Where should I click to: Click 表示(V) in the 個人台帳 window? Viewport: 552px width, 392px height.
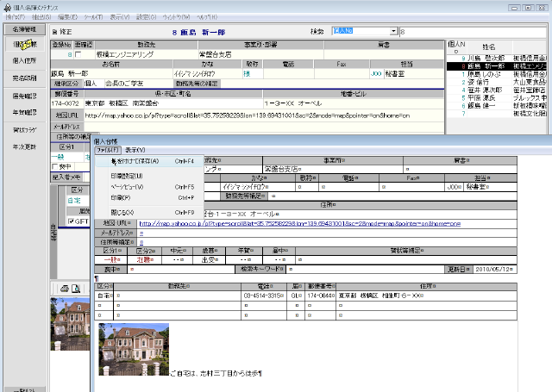[x=135, y=150]
